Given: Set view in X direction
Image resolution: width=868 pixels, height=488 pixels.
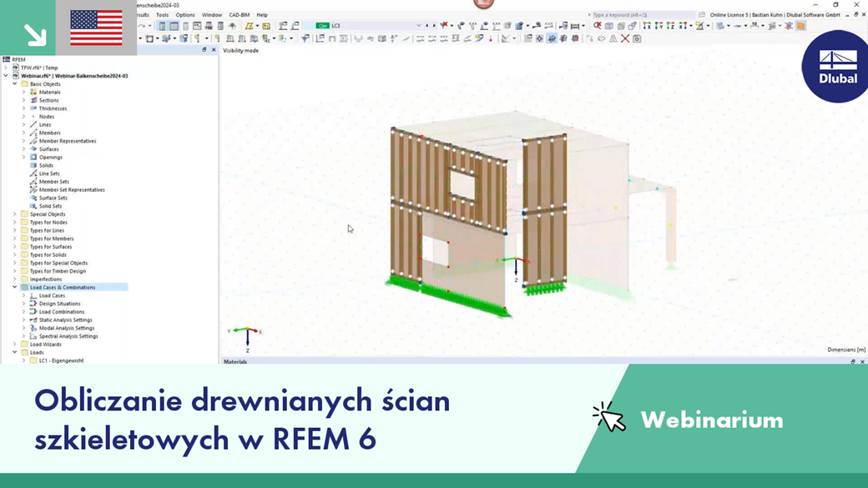Looking at the screenshot, I should coord(647,26).
